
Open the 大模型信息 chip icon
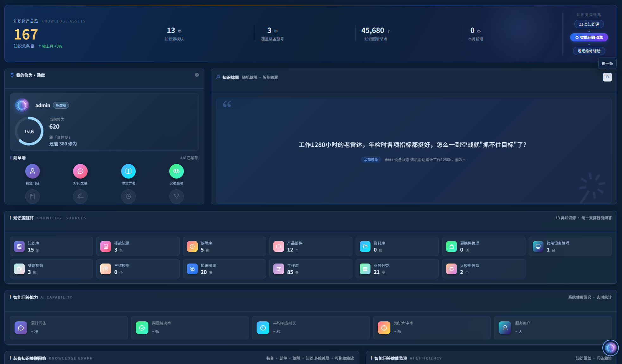(451, 269)
